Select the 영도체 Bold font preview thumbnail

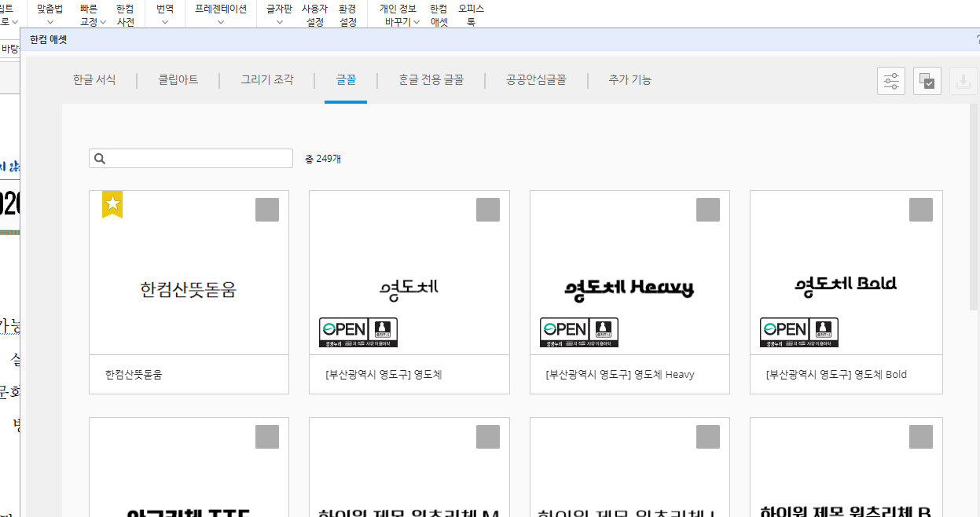[846, 273]
